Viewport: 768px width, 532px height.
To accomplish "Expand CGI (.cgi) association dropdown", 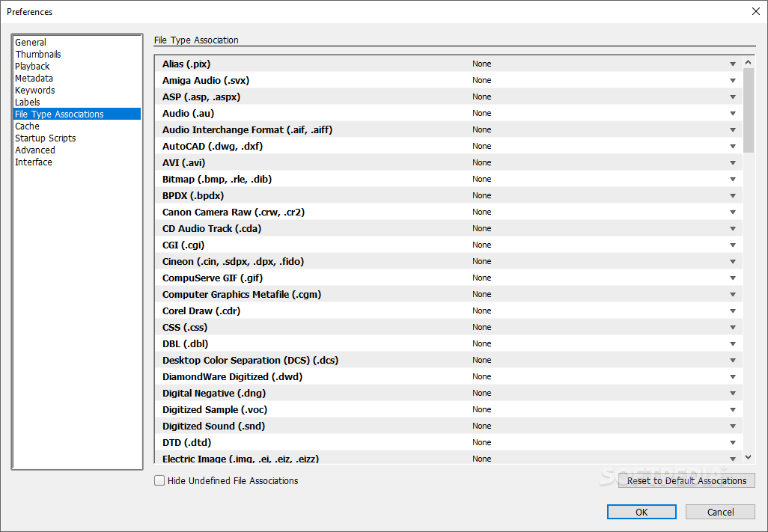I will (x=733, y=245).
